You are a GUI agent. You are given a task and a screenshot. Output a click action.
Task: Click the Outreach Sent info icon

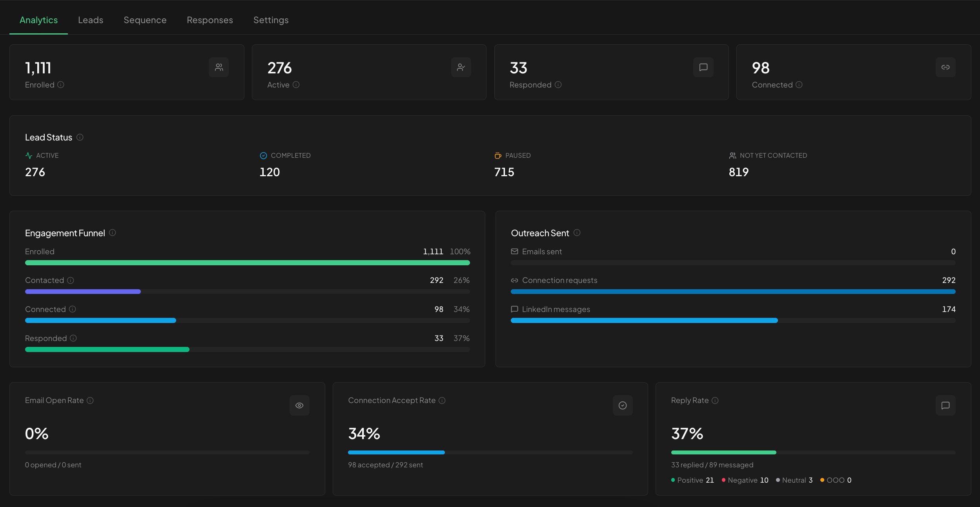coord(577,233)
